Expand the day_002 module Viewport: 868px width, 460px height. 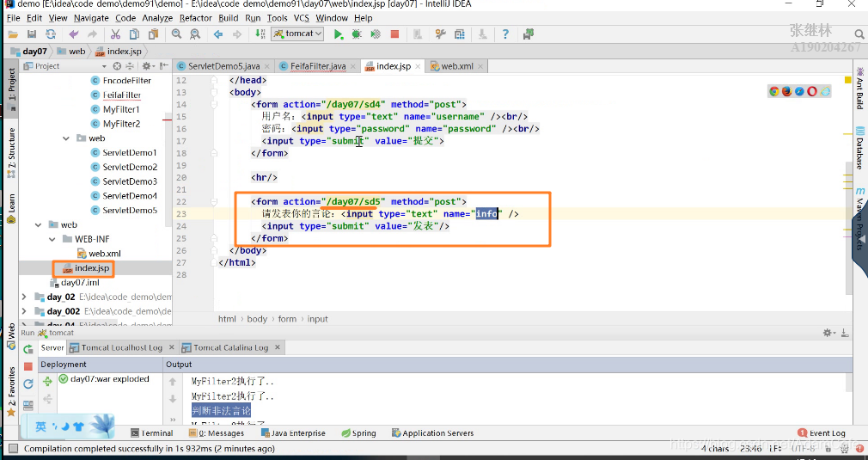pyautogui.click(x=24, y=311)
